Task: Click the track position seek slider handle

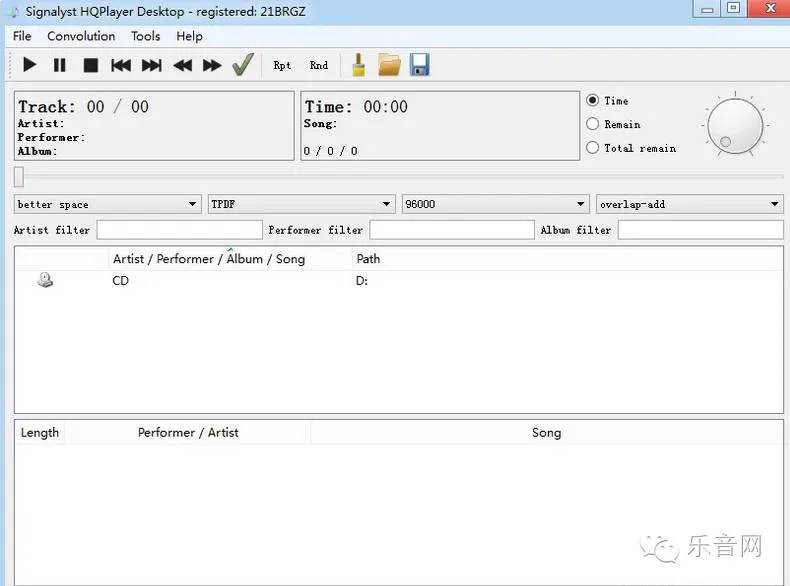Action: click(19, 177)
